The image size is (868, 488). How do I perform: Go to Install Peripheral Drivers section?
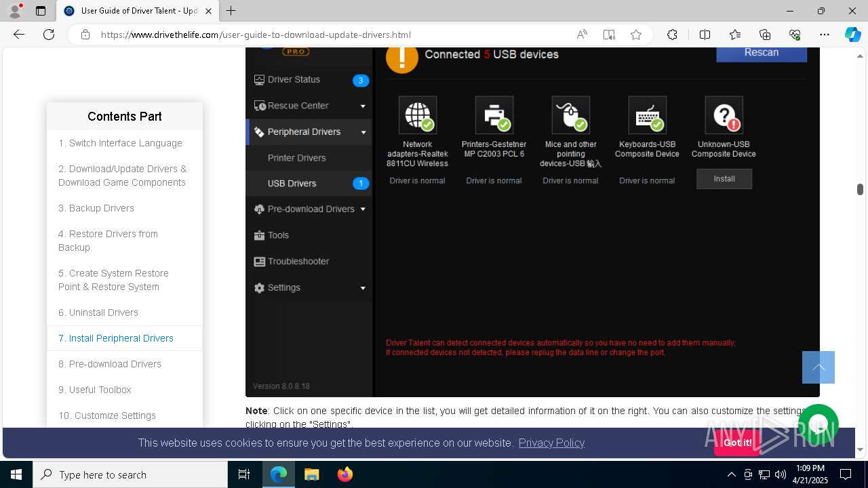(x=116, y=338)
